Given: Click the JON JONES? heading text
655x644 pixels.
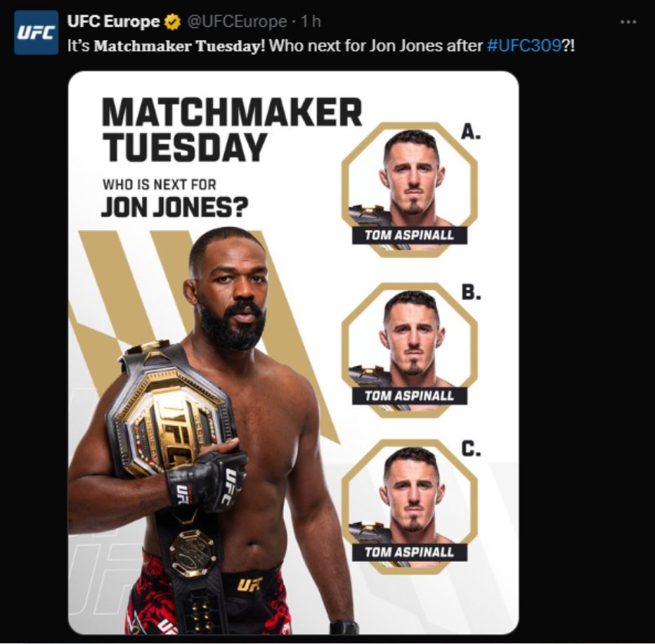Looking at the screenshot, I should click(x=174, y=207).
